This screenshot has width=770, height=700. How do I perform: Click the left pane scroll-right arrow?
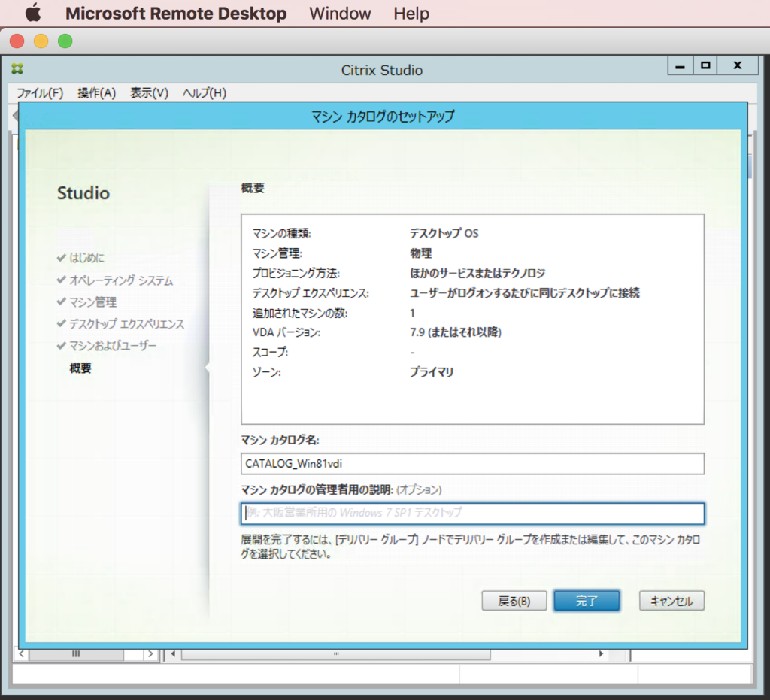pyautogui.click(x=150, y=654)
